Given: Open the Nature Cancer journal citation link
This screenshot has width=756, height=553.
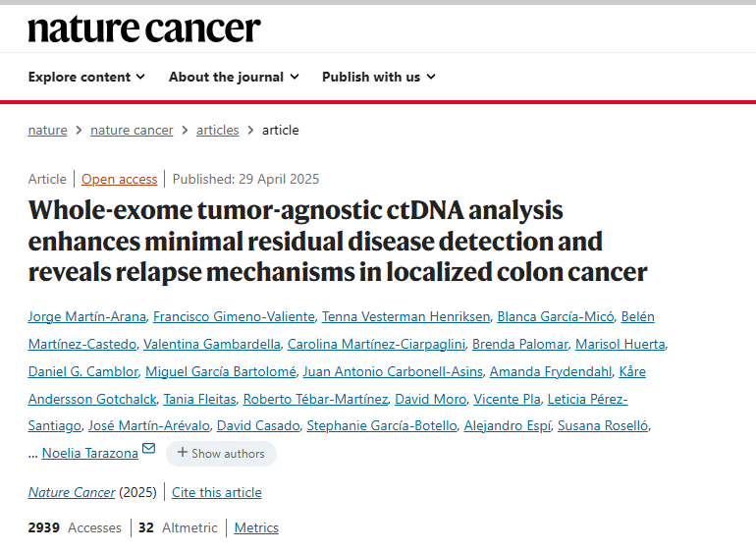Looking at the screenshot, I should point(72,492).
